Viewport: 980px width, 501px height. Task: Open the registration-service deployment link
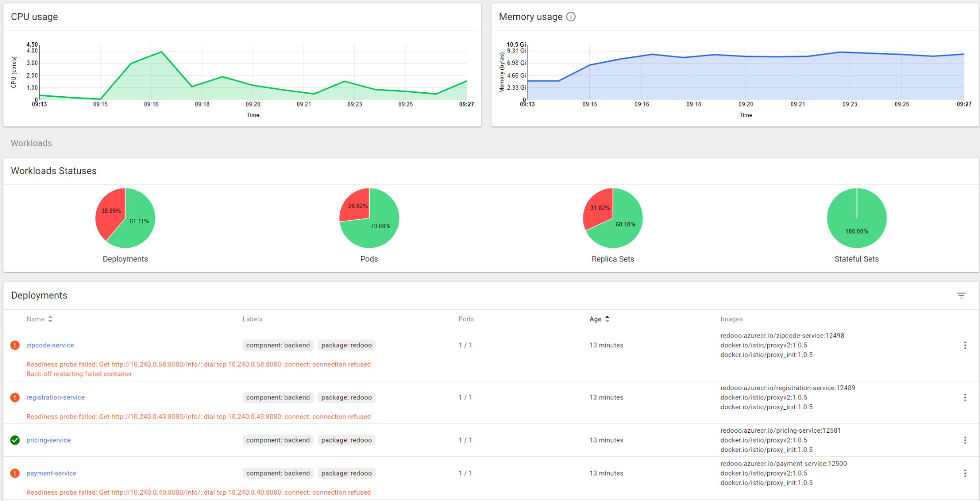tap(55, 397)
